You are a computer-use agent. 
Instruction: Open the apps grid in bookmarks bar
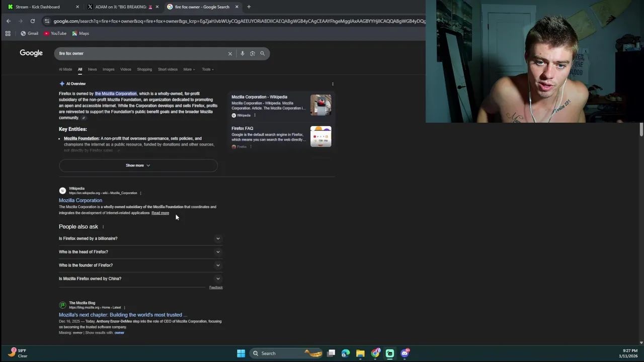tap(8, 33)
